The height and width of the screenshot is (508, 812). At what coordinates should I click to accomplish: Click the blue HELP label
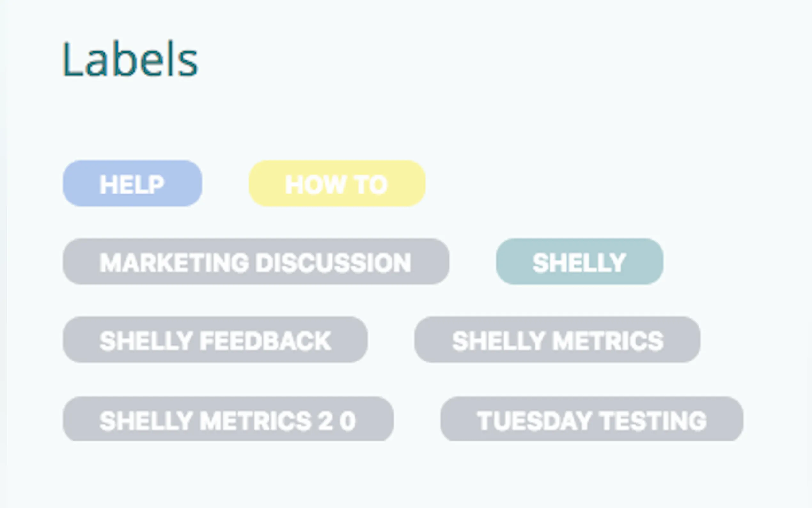(x=132, y=183)
